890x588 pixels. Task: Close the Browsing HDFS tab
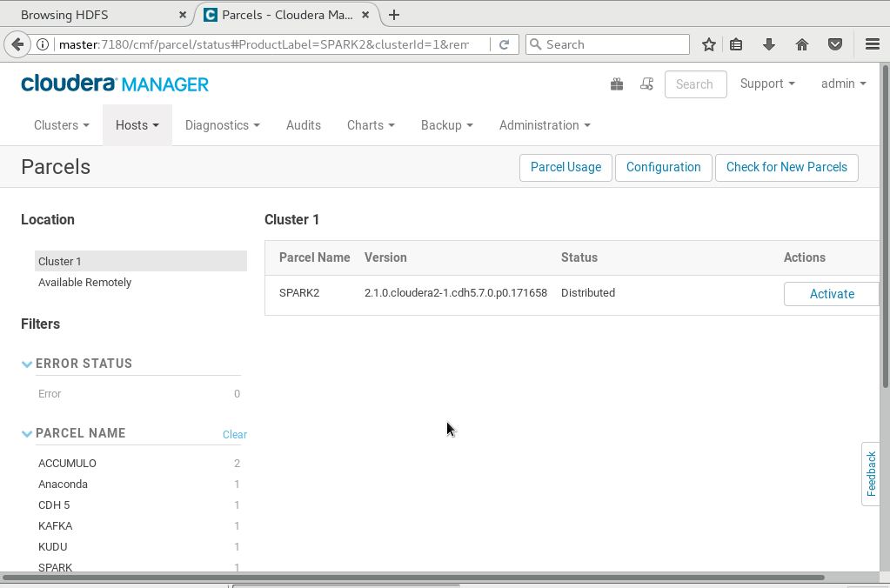point(182,15)
